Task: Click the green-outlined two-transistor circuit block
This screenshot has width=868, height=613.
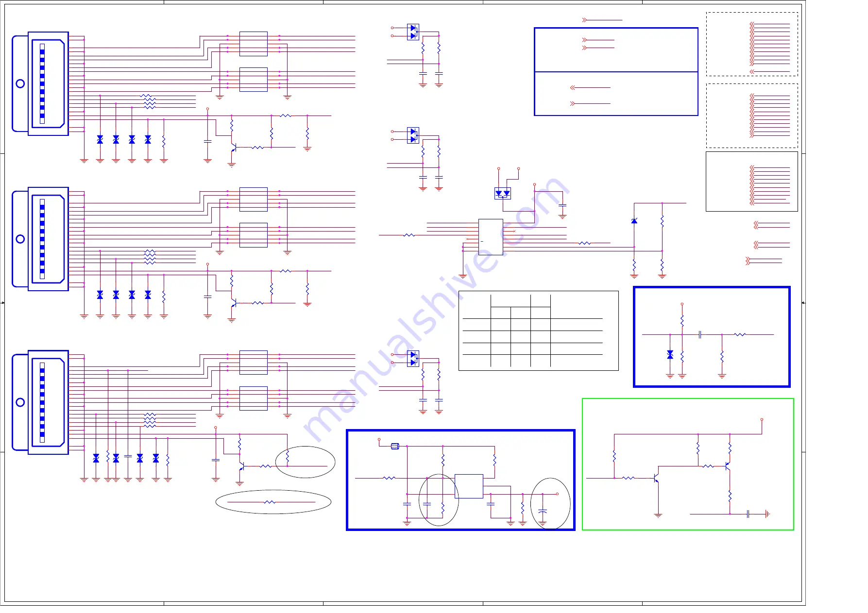Action: pyautogui.click(x=688, y=464)
